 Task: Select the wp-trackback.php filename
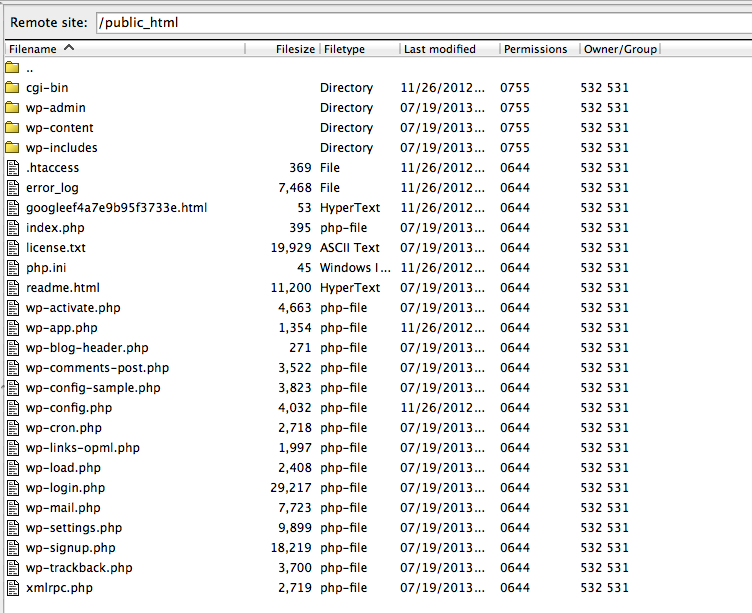(79, 567)
